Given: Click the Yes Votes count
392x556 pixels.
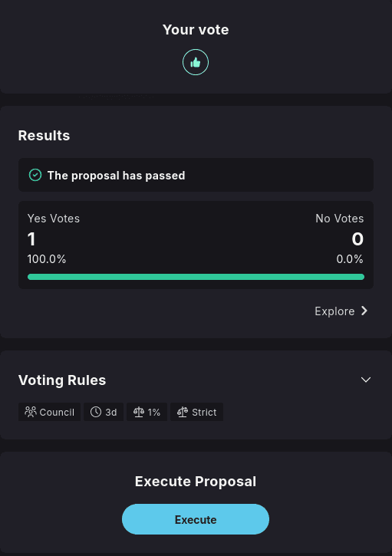Looking at the screenshot, I should click(x=31, y=239).
